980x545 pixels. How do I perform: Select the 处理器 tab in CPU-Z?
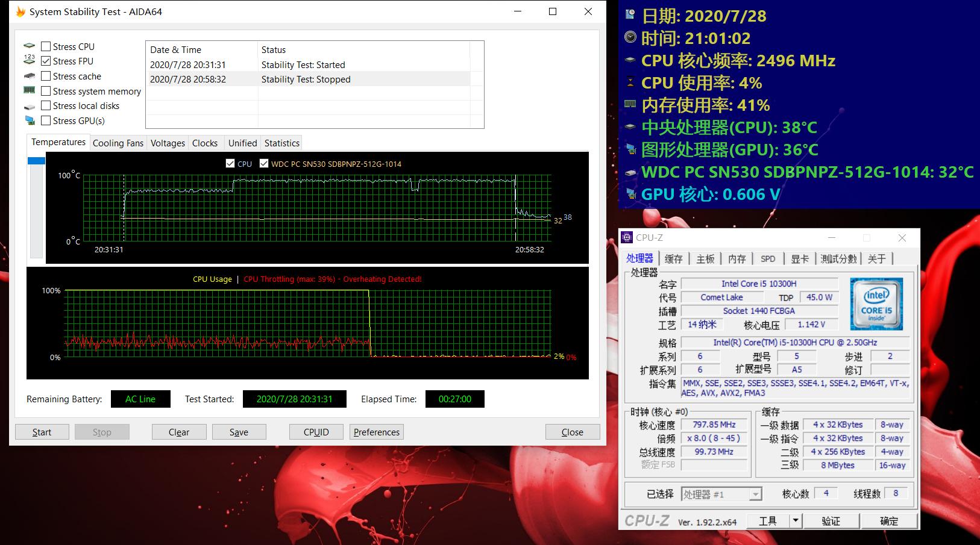[639, 258]
